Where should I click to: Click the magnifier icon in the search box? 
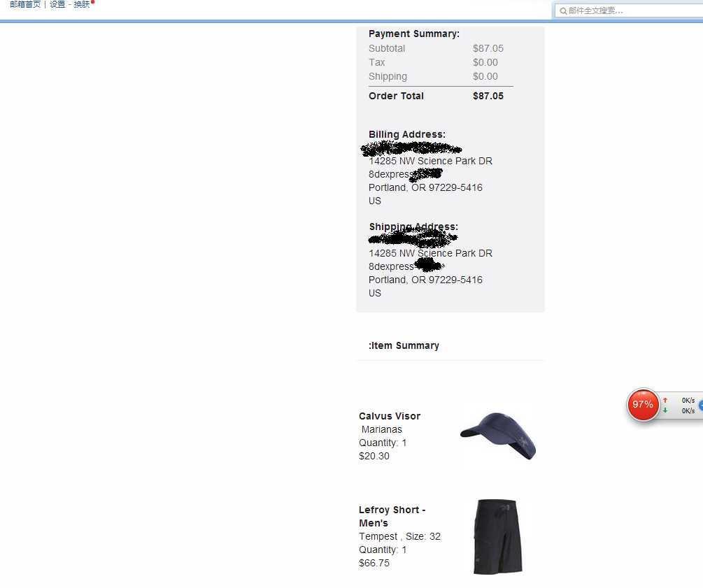pos(563,11)
